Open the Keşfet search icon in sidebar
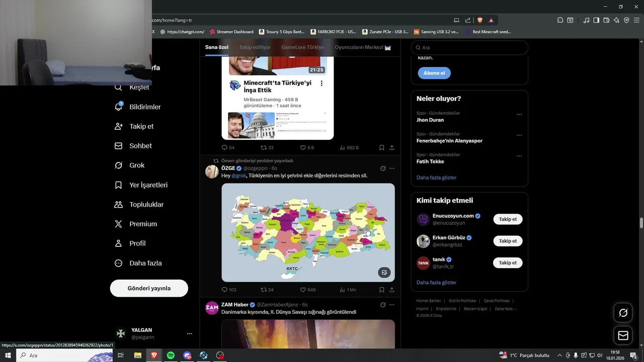 (118, 87)
